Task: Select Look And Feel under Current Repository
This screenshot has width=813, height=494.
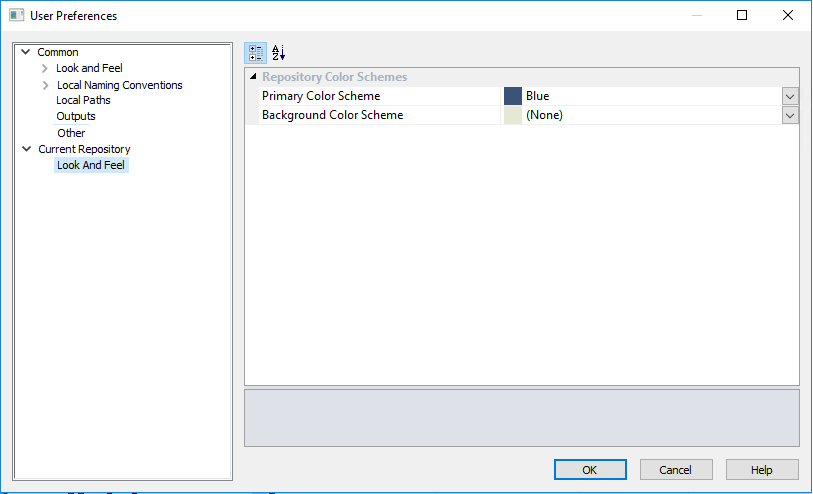Action: (x=91, y=165)
